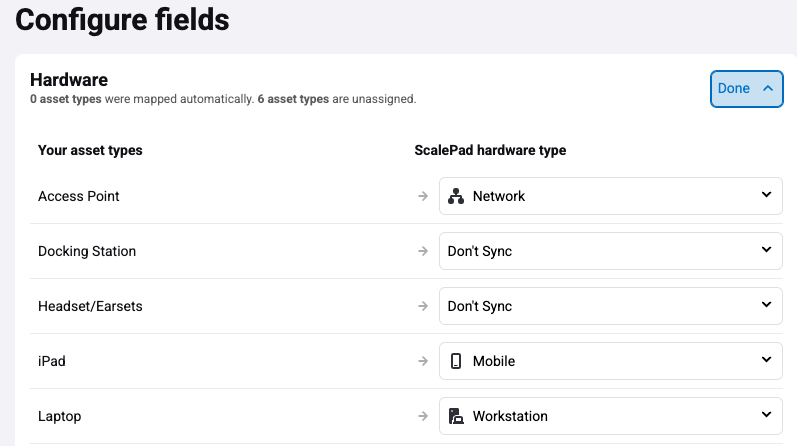Click the Headset/Earsets asset type label

pyautogui.click(x=90, y=306)
